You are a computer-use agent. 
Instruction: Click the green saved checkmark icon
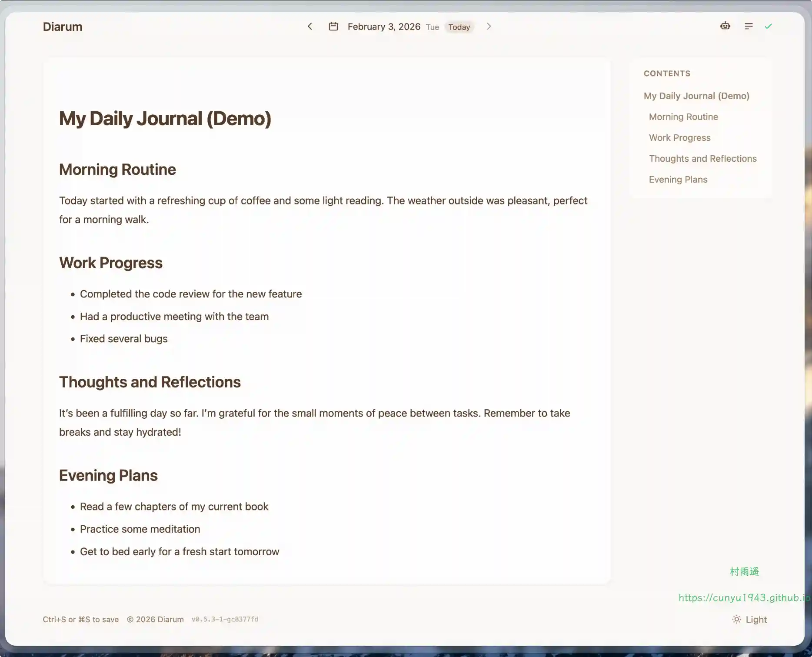pyautogui.click(x=769, y=26)
